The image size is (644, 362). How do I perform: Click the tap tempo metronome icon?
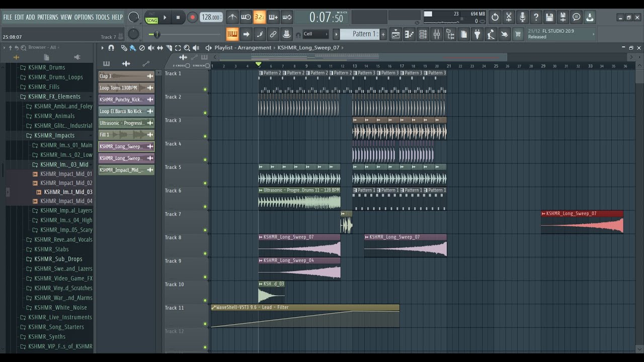(x=232, y=17)
